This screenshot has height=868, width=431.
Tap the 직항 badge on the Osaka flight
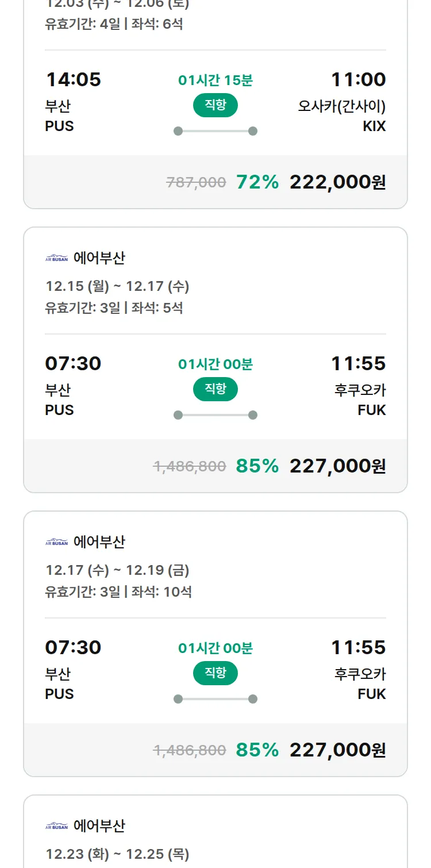215,105
